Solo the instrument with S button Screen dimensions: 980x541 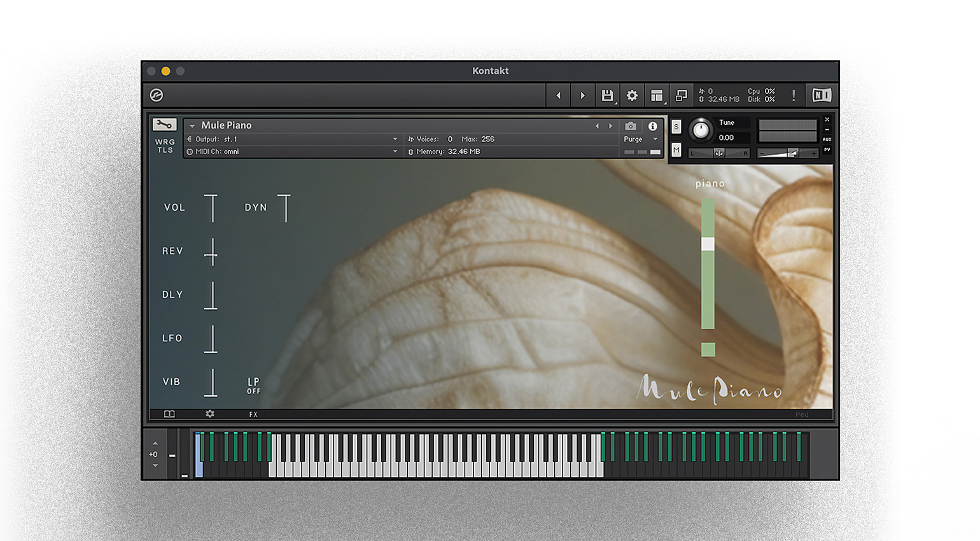tap(676, 127)
